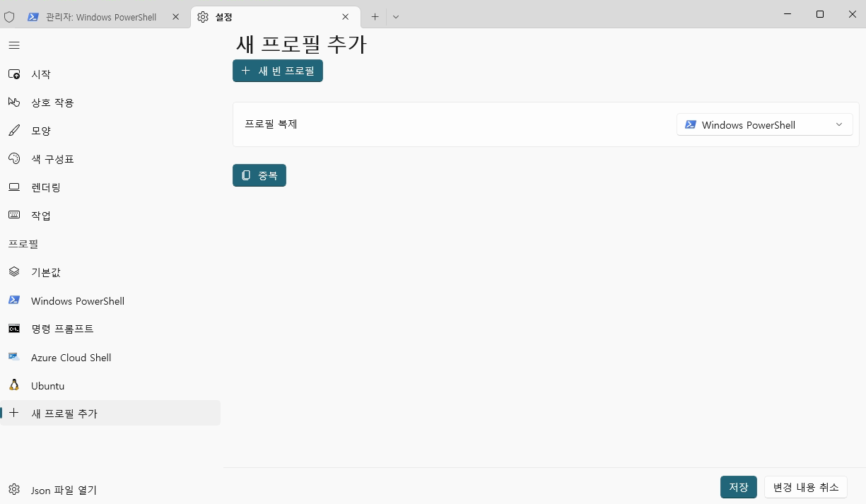The height and width of the screenshot is (504, 866).
Task: Click the Ubuntu penguin icon
Action: (x=14, y=385)
